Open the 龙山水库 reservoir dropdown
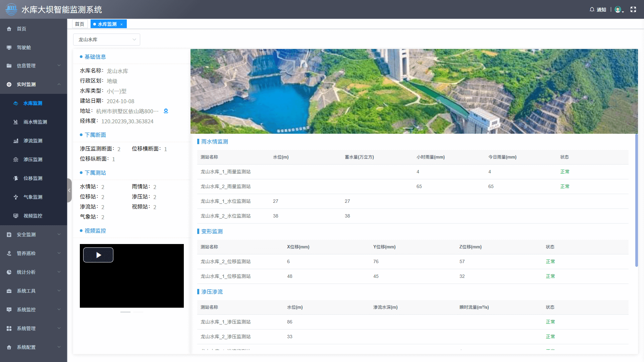Image resolution: width=644 pixels, height=362 pixels. (106, 40)
